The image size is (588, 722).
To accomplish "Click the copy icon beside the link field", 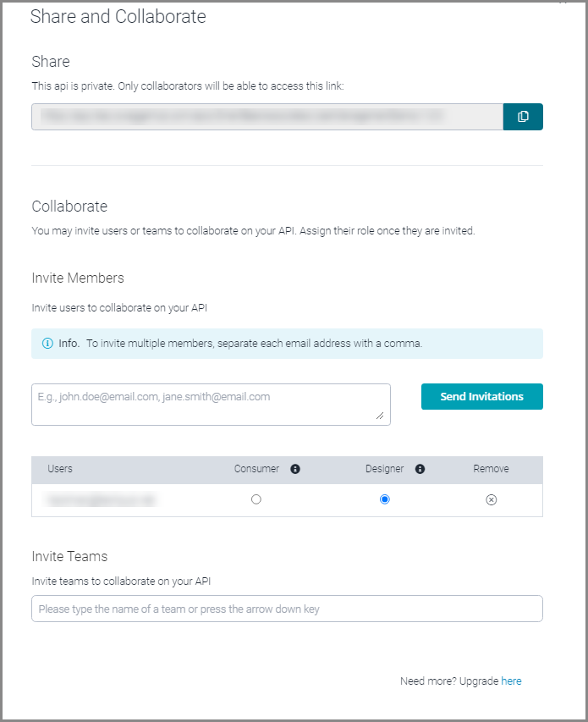I will (522, 116).
